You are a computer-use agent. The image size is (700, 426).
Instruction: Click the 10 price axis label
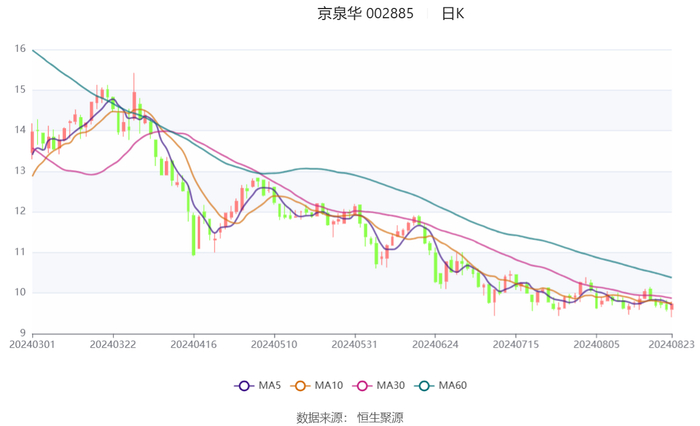tap(20, 292)
